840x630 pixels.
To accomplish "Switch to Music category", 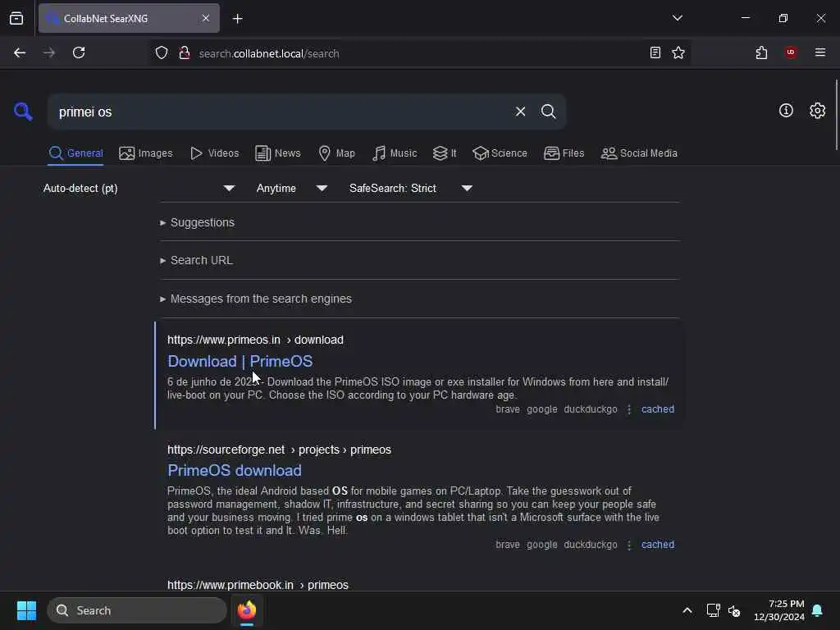I will point(395,153).
